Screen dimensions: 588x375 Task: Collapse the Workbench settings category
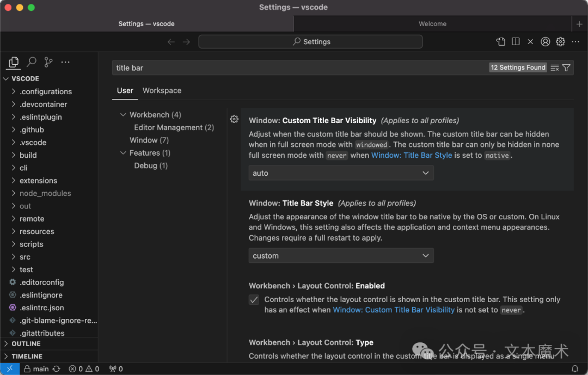(x=123, y=114)
